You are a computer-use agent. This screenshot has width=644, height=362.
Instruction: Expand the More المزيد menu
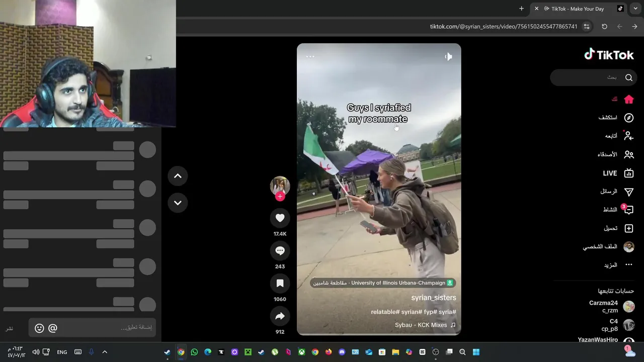619,265
